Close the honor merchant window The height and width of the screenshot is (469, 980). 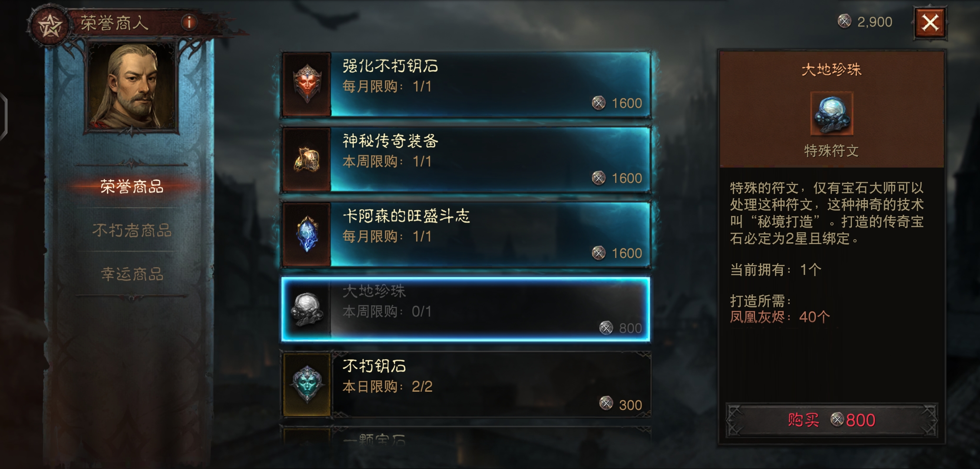click(x=930, y=23)
